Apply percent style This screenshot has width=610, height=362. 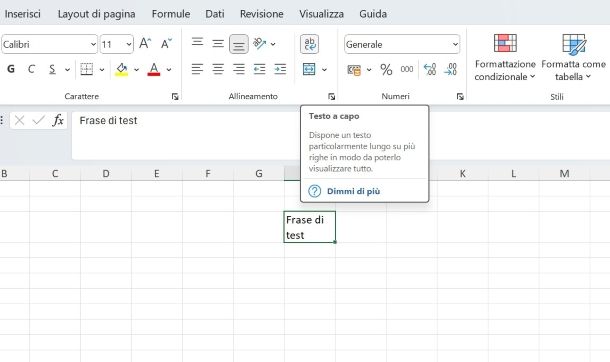[x=386, y=70]
